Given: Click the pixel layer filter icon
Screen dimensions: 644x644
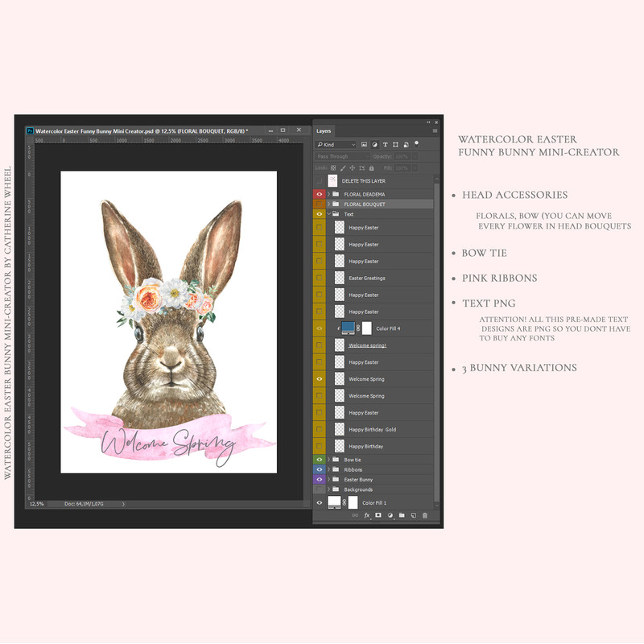Looking at the screenshot, I should coord(365,144).
